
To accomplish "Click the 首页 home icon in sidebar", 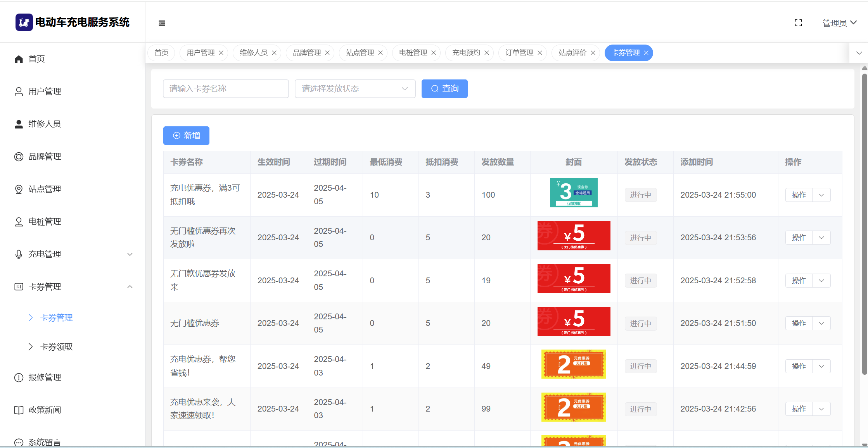I will pyautogui.click(x=19, y=59).
